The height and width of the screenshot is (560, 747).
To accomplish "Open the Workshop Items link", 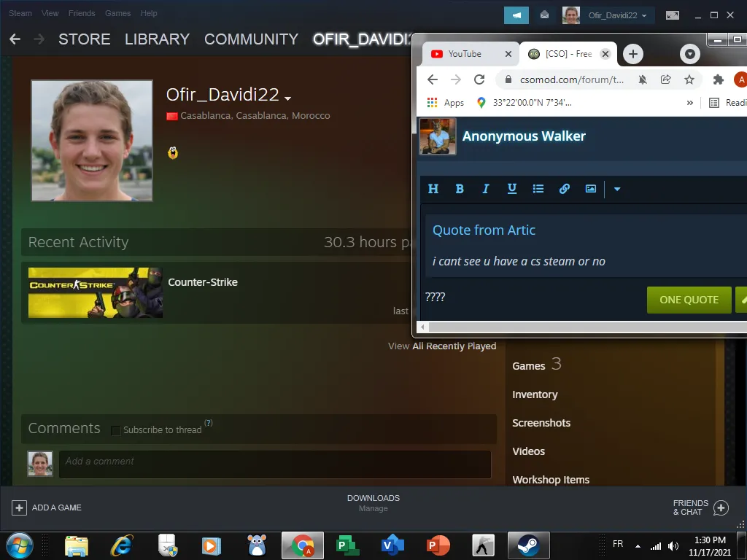I will click(551, 480).
